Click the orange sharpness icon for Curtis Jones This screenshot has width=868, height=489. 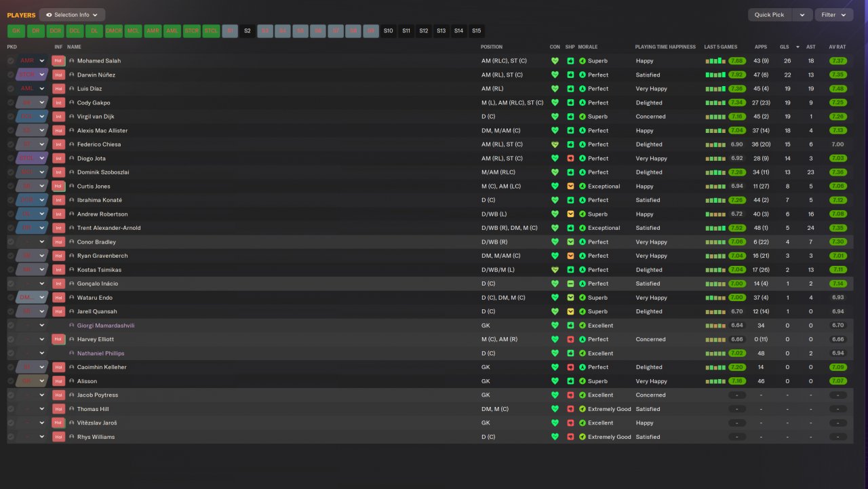pos(570,187)
